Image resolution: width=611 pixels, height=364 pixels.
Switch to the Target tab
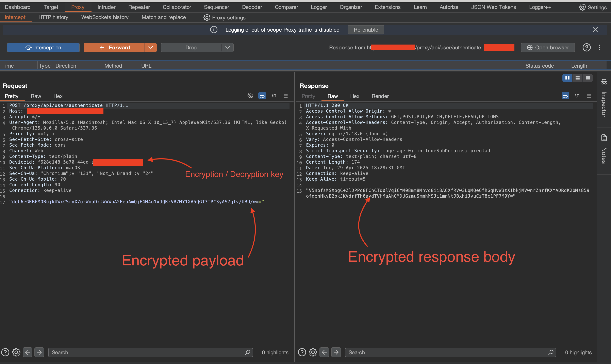[51, 7]
